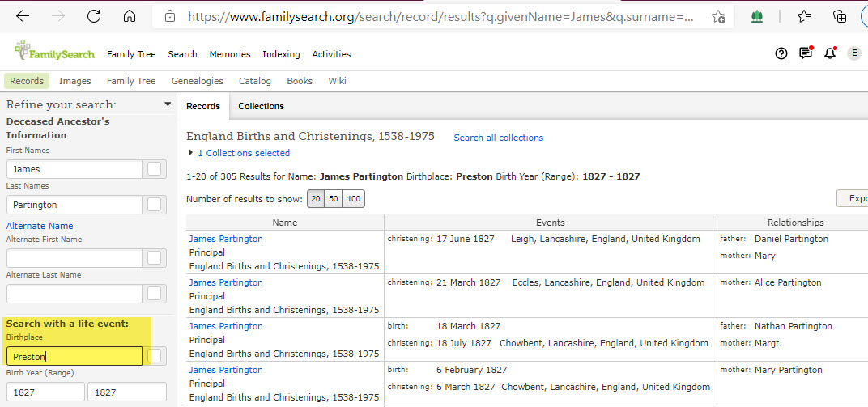Screen dimensions: 868x407
Task: Open the Activities top menu
Action: tap(331, 54)
